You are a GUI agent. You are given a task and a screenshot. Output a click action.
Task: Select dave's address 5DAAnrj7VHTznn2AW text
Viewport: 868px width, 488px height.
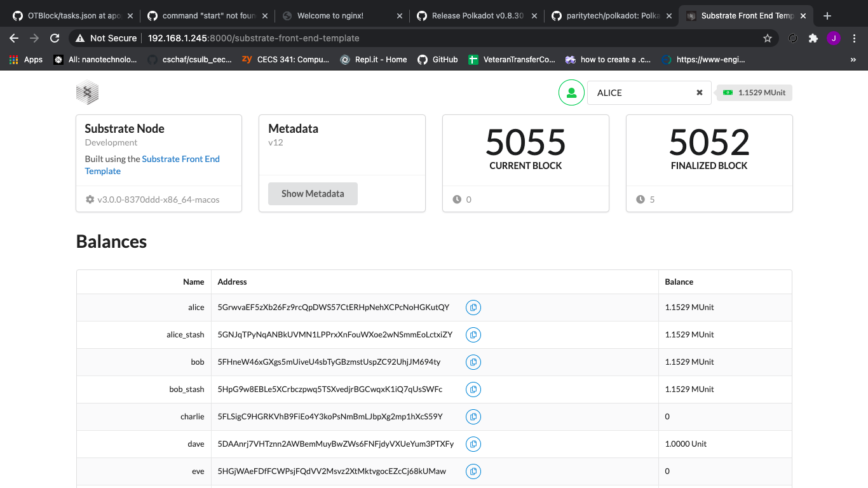click(336, 444)
